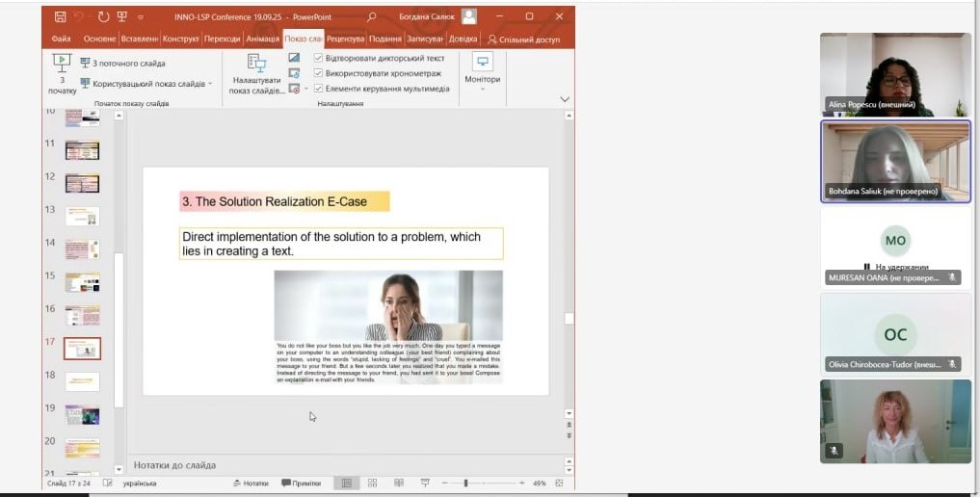Click the Rehearse Timings icon
This screenshot has width=980, height=497.
point(294,73)
